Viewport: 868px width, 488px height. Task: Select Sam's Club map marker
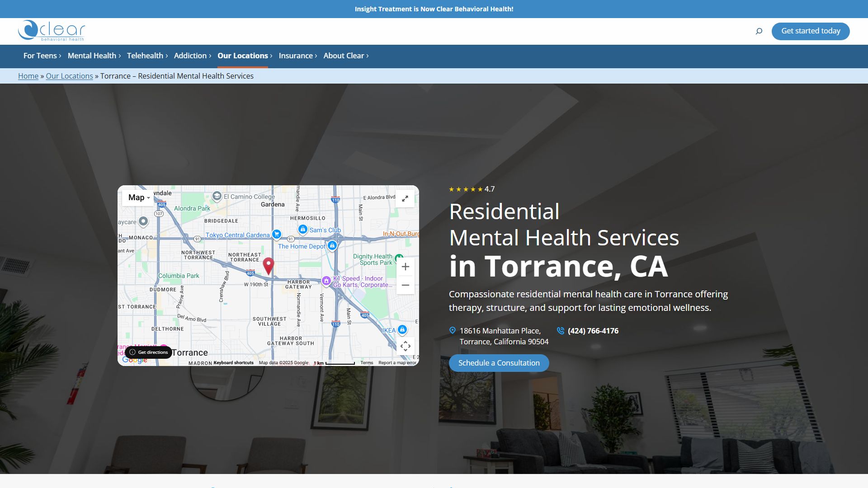click(x=303, y=230)
